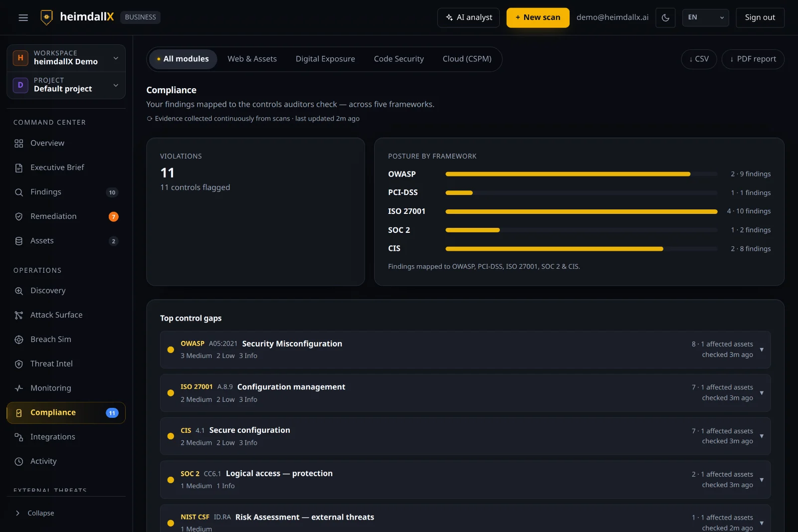798x532 pixels.
Task: Switch to Cloud (CSPM) tab
Action: (467, 59)
